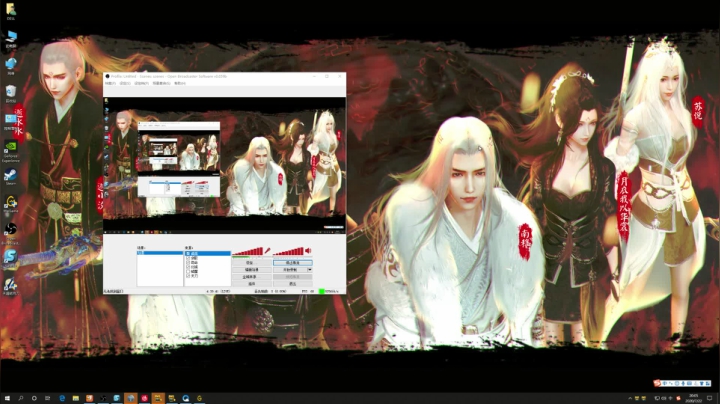Open File Explorer from taskbar
The image size is (720, 404).
[x=76, y=398]
